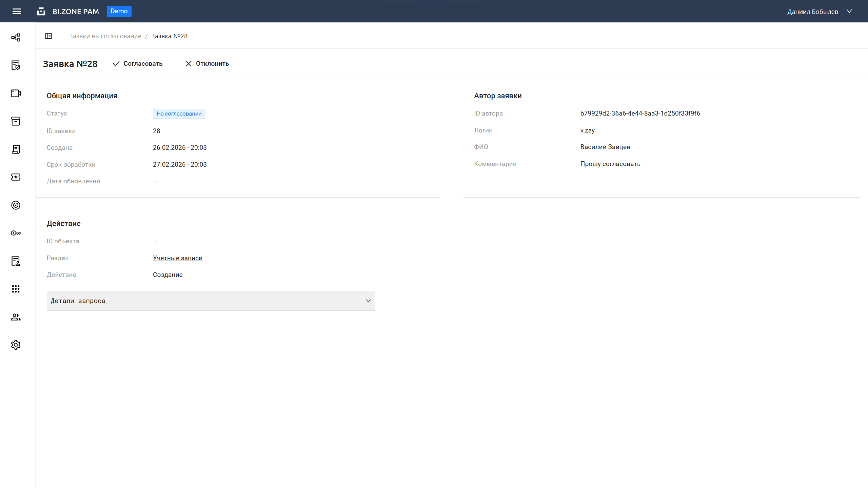
Task: Open the settings gear sidebar icon
Action: [16, 345]
